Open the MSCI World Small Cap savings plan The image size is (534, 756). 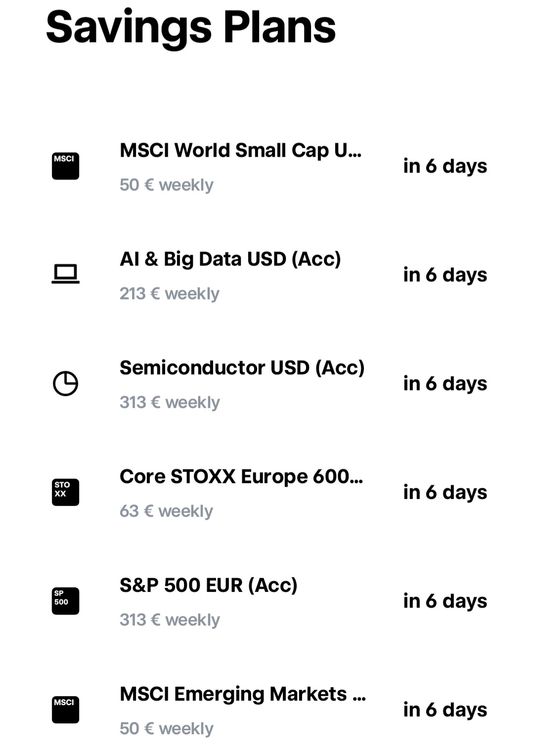pyautogui.click(x=267, y=167)
